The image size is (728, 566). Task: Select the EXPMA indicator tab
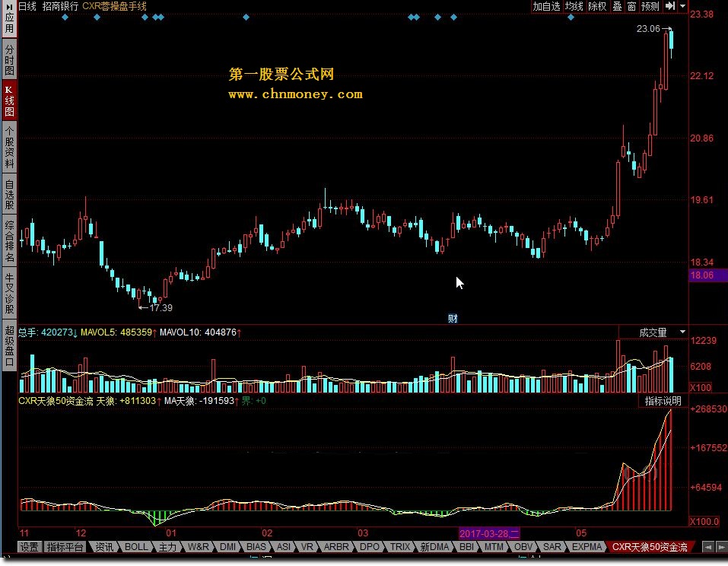click(x=587, y=547)
